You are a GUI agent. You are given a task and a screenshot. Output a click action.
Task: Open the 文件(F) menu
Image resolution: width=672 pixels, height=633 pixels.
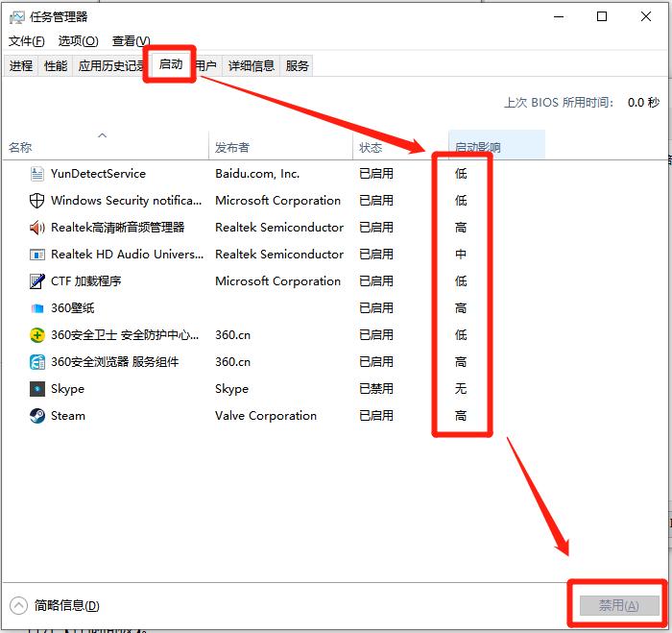(26, 41)
